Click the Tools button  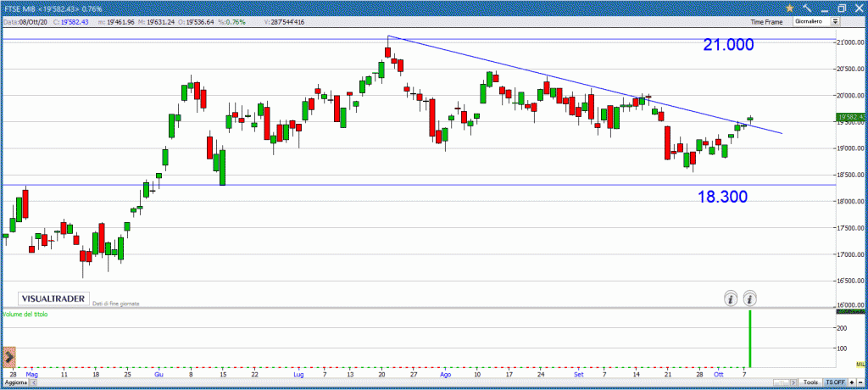tap(810, 382)
